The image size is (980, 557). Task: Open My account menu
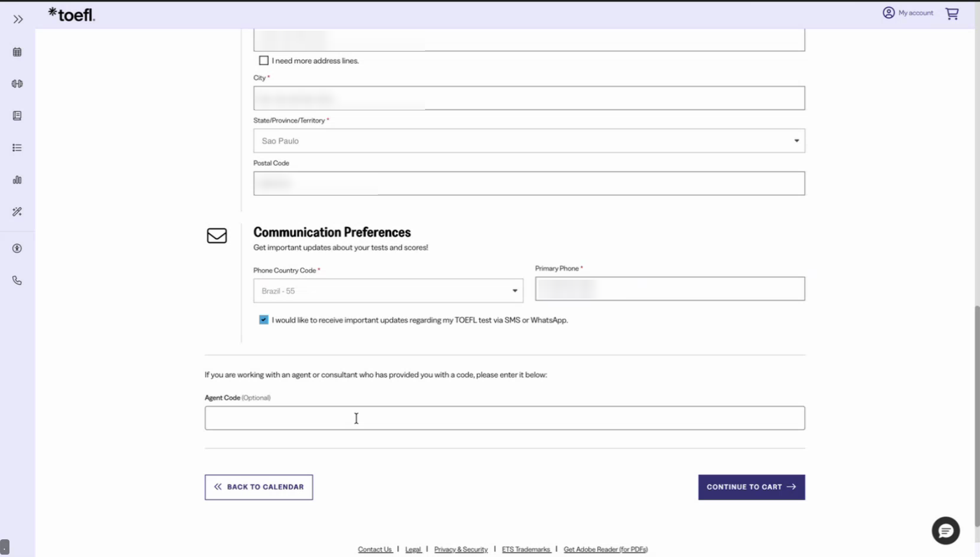(908, 12)
